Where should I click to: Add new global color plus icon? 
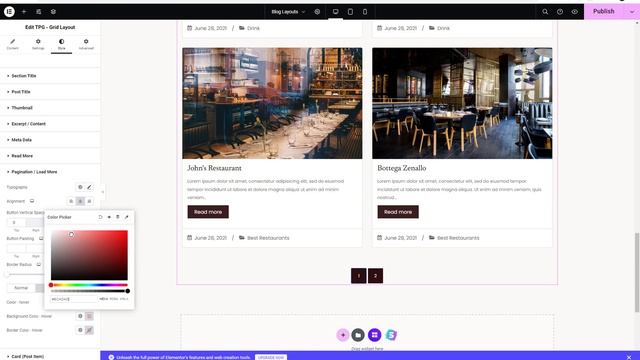click(x=109, y=217)
